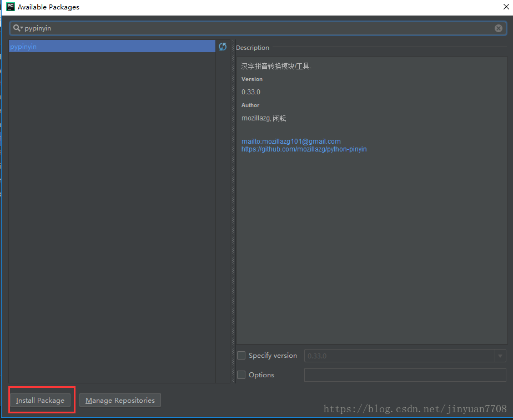Click into the pypinyin search field
This screenshot has width=513, height=420.
point(258,28)
